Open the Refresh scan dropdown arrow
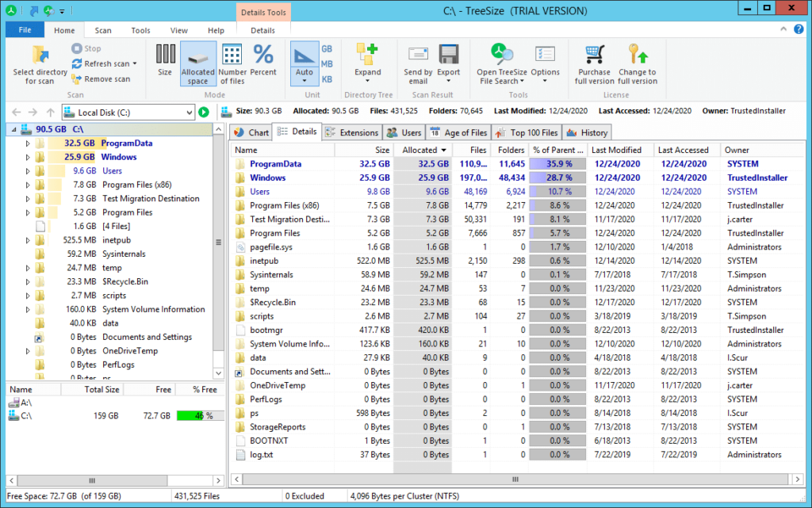Image resolution: width=812 pixels, height=508 pixels. pyautogui.click(x=135, y=64)
